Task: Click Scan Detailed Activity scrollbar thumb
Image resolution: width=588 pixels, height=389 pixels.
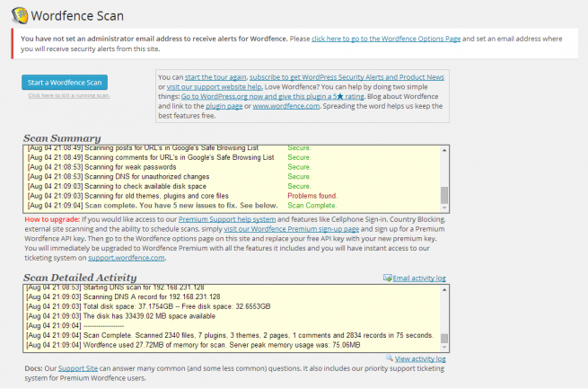Action: (444, 339)
